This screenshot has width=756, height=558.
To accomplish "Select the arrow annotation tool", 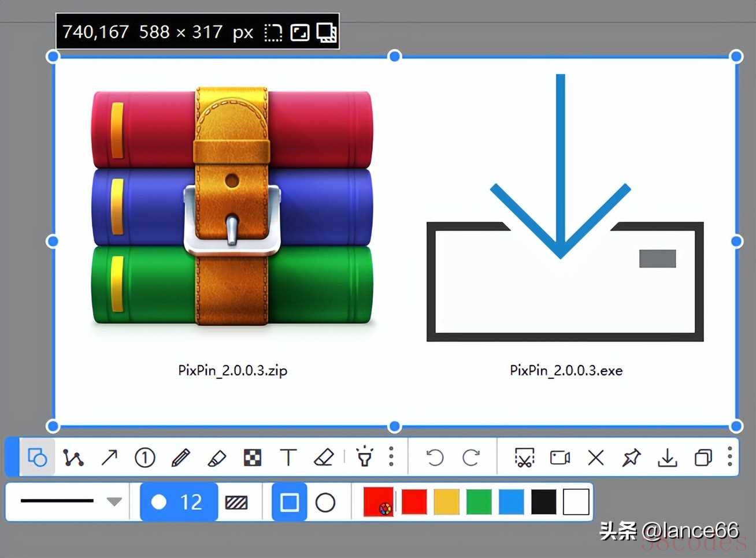I will tap(109, 457).
